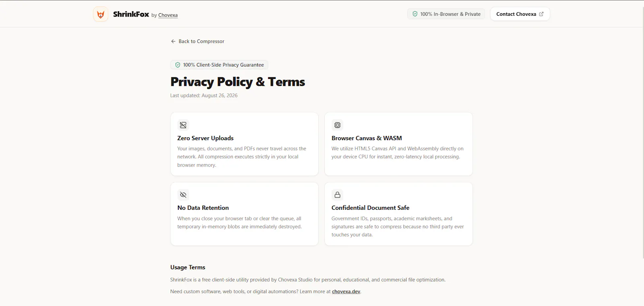
Task: Click "Last updated: August 26, 2026" text
Action: (x=204, y=95)
